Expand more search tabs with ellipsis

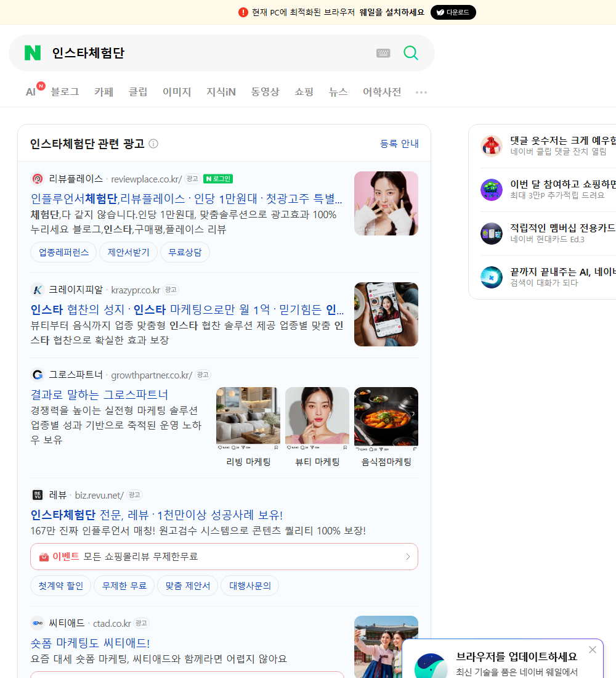(x=421, y=92)
